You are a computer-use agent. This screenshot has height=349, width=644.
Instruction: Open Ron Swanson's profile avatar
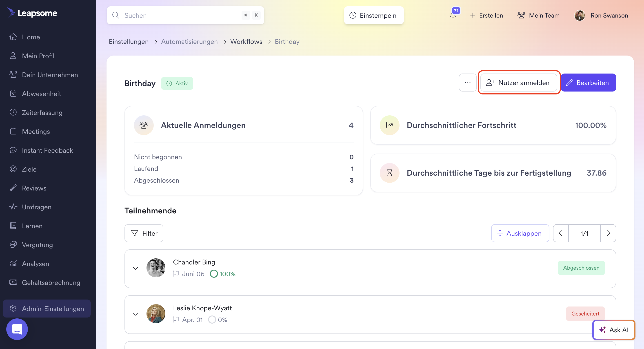[x=580, y=16]
